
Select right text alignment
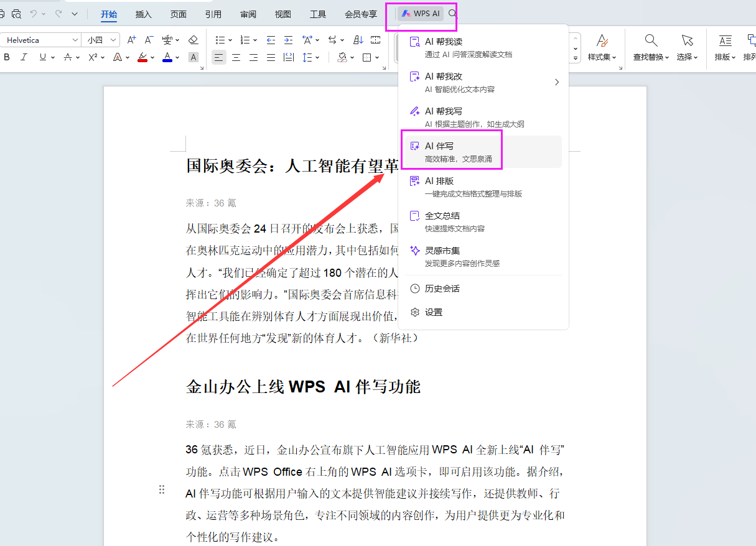coord(253,57)
